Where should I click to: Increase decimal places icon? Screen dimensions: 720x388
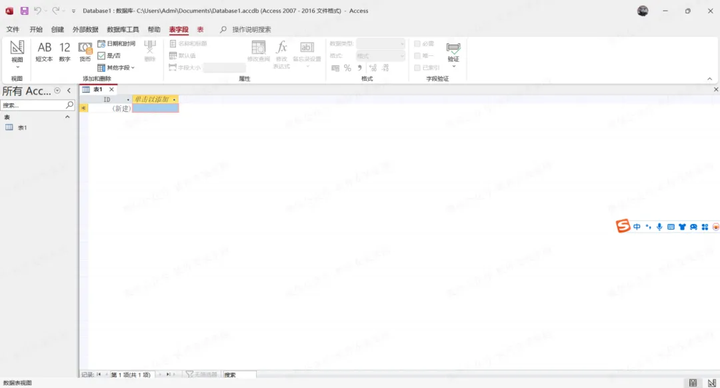(x=373, y=68)
